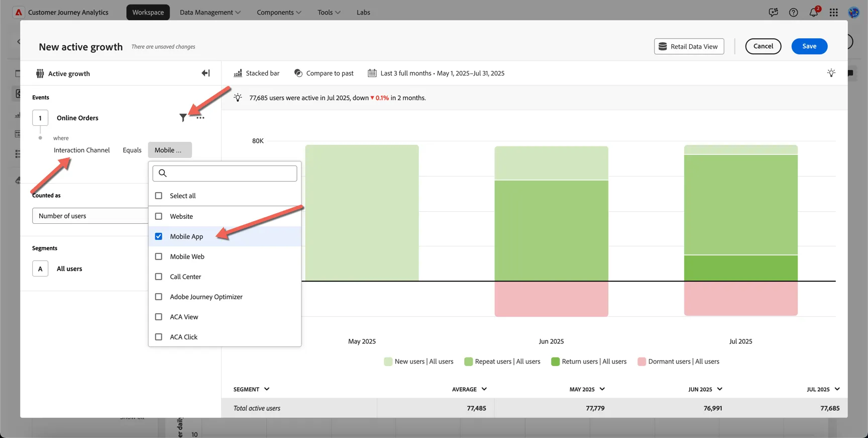868x438 pixels.
Task: Open the date range calendar icon
Action: (x=372, y=73)
